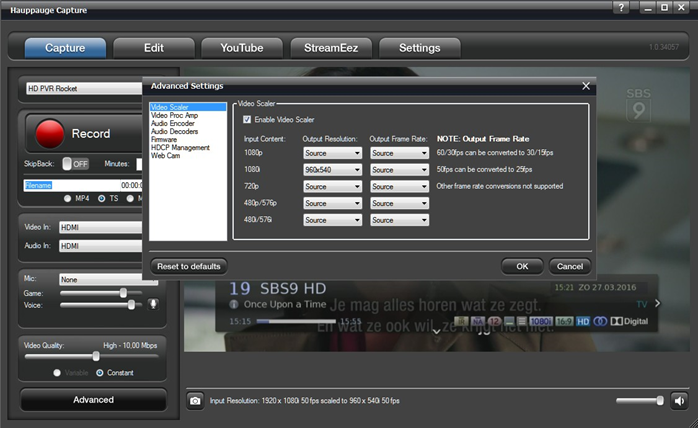698x428 pixels.
Task: Mute audio with the speaker icon
Action: pos(679,401)
